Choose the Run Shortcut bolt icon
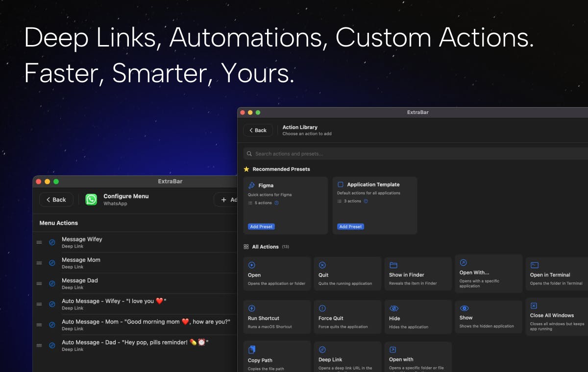588x372 pixels. pyautogui.click(x=251, y=308)
